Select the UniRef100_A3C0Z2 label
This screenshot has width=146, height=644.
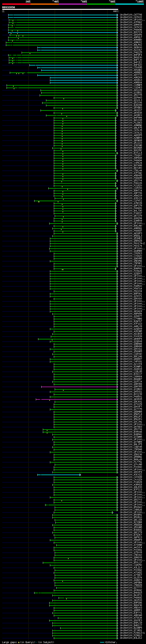click(131, 475)
